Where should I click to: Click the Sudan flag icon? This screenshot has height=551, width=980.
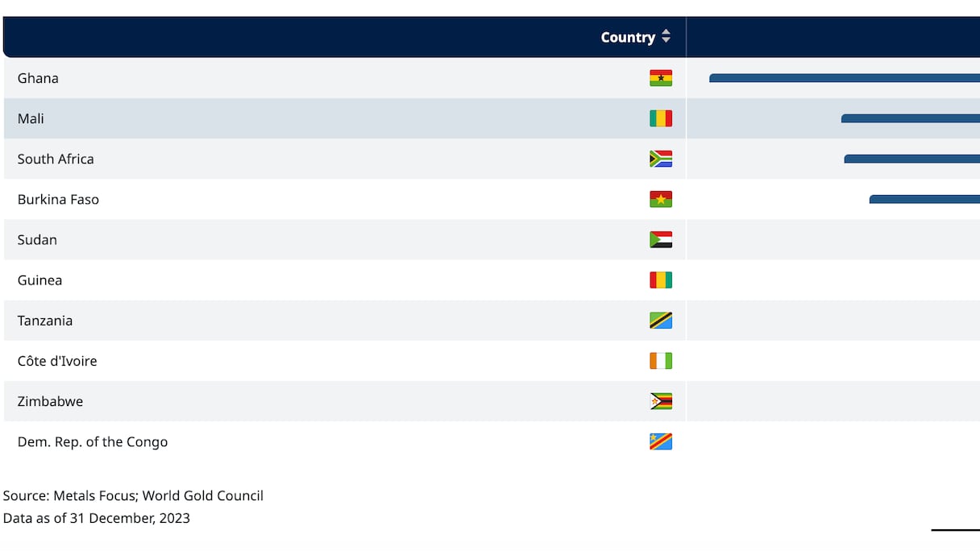[661, 239]
